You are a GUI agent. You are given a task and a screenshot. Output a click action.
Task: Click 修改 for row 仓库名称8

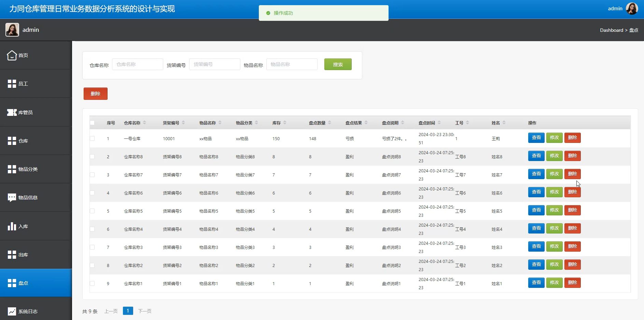click(x=554, y=156)
